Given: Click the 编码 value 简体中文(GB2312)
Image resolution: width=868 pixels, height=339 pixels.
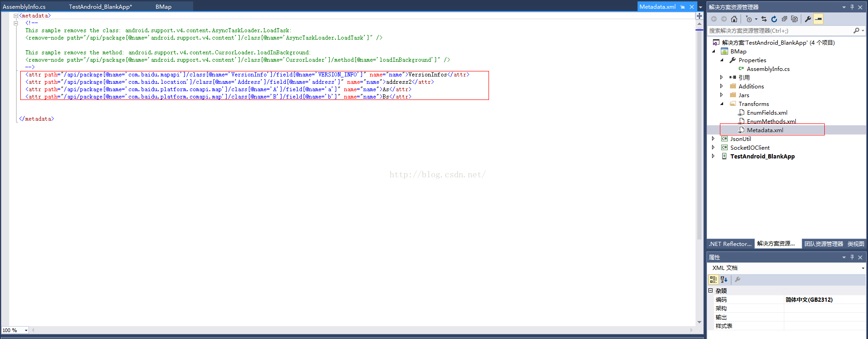Looking at the screenshot, I should point(809,300).
